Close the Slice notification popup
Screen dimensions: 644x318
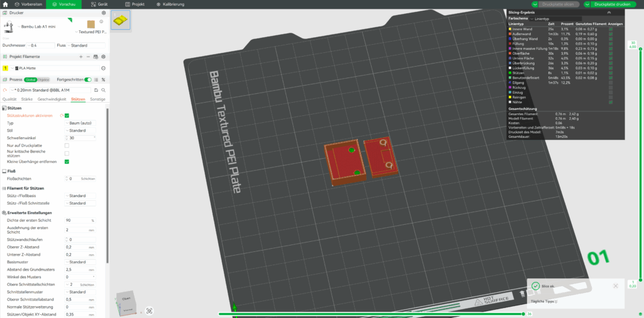pos(616,286)
